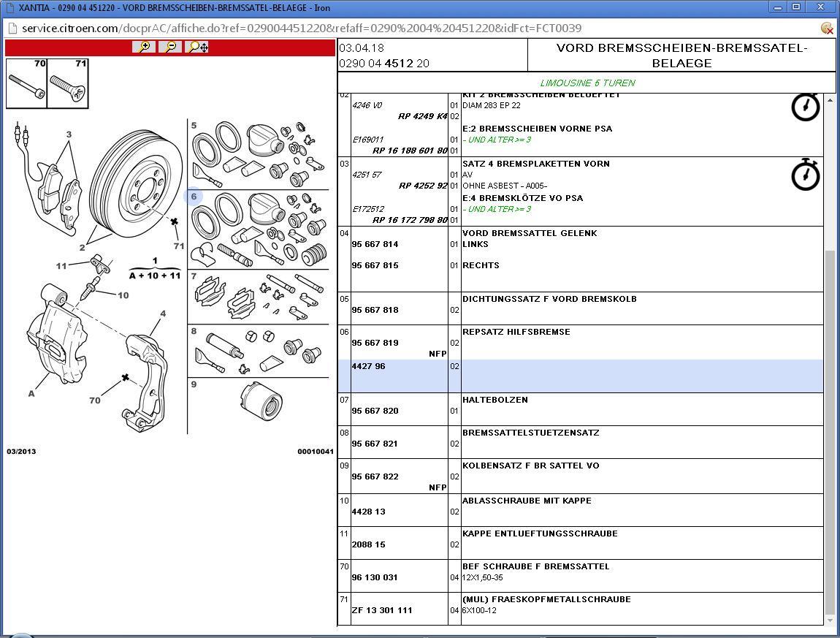Click part number 95 667 814
Screen dimensions: 840x638
pyautogui.click(x=375, y=244)
